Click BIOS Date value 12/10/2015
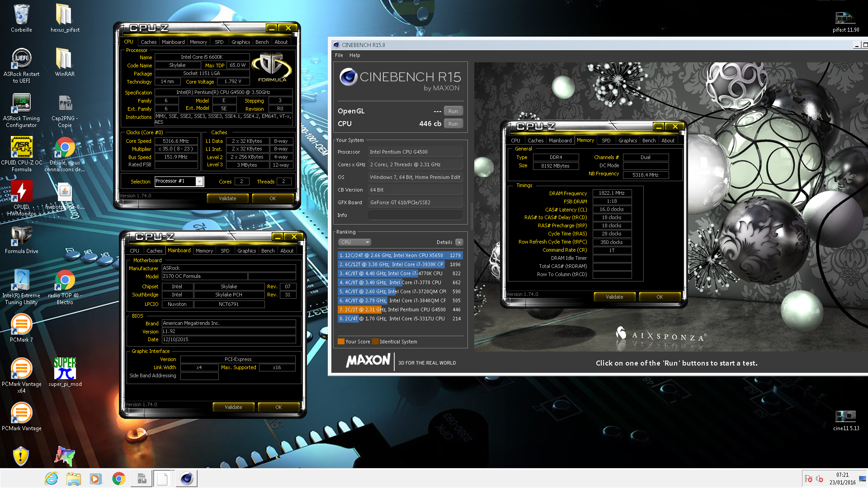The height and width of the screenshot is (488, 868). (x=229, y=340)
